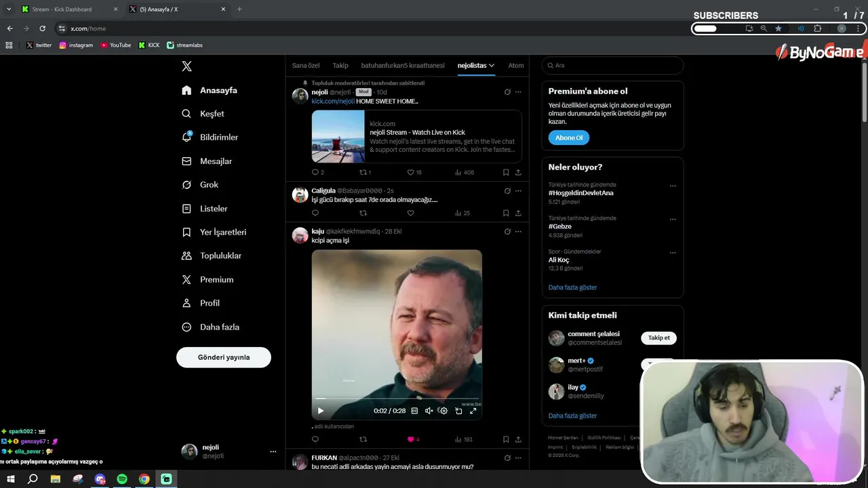Mute the kaju video volume

[429, 411]
